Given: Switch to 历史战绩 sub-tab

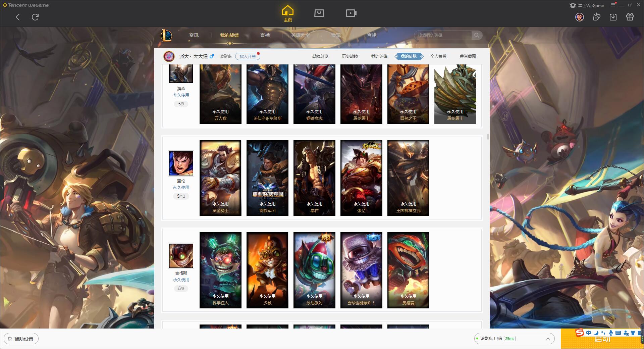Looking at the screenshot, I should [350, 56].
